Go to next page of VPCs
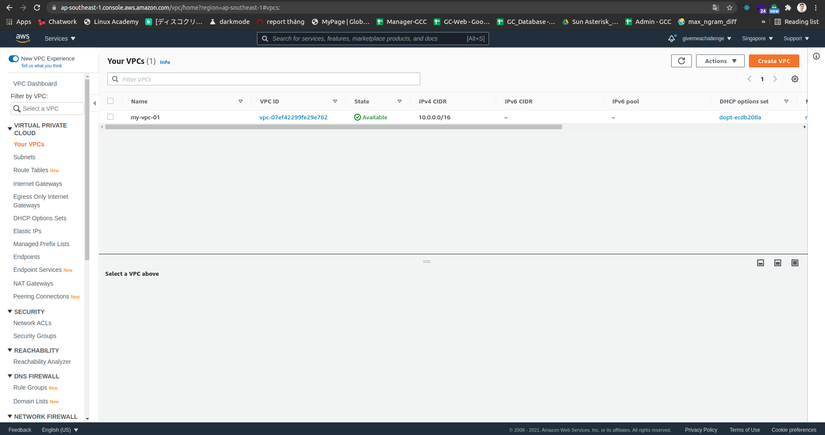 (774, 79)
